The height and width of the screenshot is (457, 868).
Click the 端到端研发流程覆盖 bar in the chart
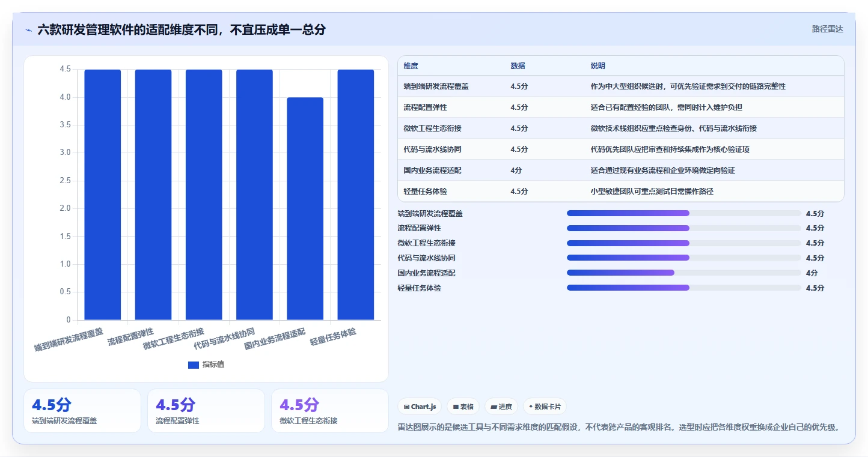pos(103,195)
